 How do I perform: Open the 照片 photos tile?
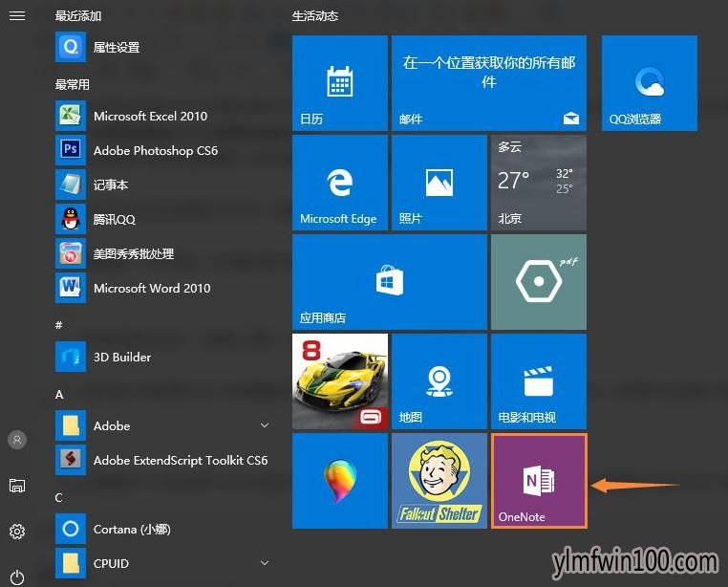(439, 183)
